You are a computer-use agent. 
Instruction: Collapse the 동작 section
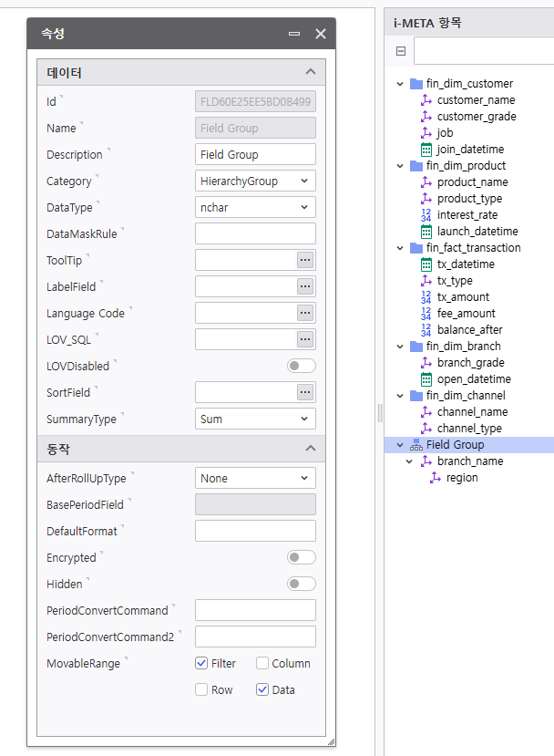[x=311, y=449]
